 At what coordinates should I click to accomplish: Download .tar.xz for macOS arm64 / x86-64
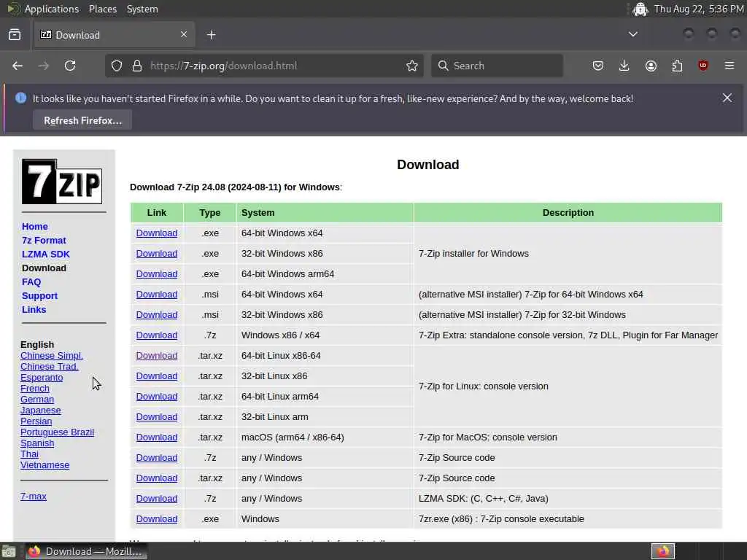157,437
